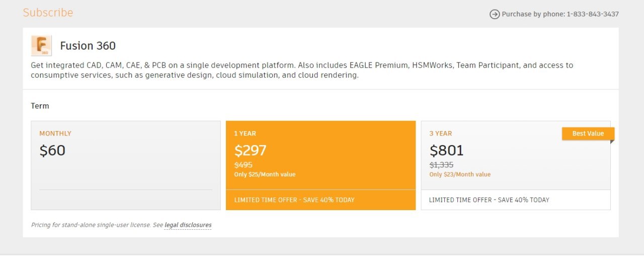Viewport: 644px width, 256px height.
Task: Click the Best Value ribbon badge
Action: click(x=588, y=134)
